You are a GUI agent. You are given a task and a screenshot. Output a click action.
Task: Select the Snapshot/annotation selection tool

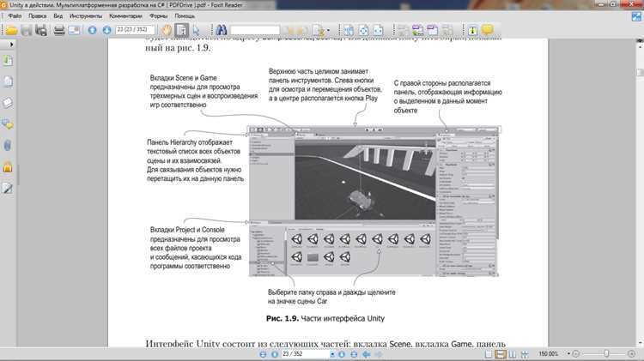coord(196,30)
